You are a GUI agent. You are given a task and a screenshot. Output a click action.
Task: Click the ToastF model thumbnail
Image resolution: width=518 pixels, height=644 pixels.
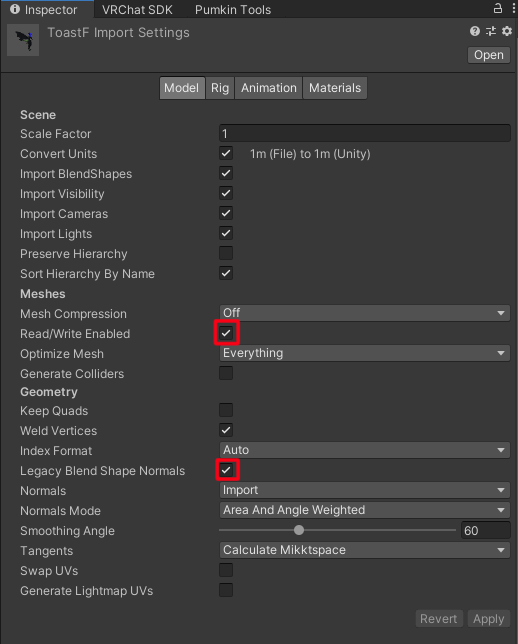[23, 40]
